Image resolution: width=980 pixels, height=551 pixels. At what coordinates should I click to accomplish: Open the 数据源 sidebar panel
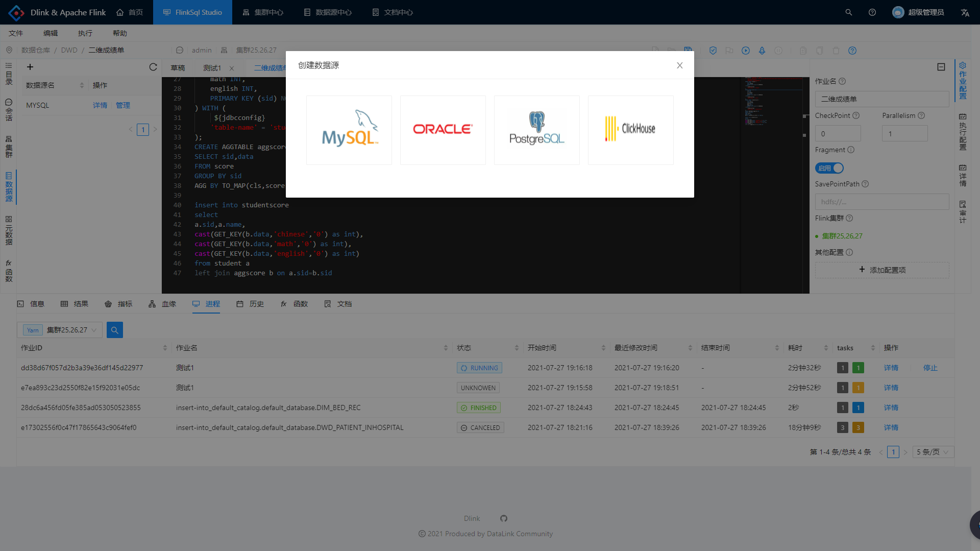pyautogui.click(x=9, y=187)
